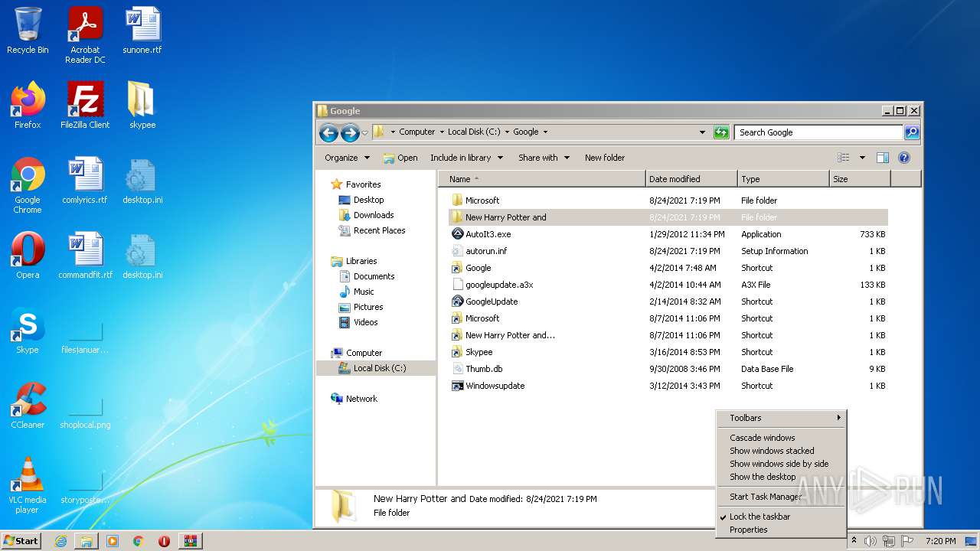
Task: Select Google Chrome desktop shortcut
Action: pos(28,185)
